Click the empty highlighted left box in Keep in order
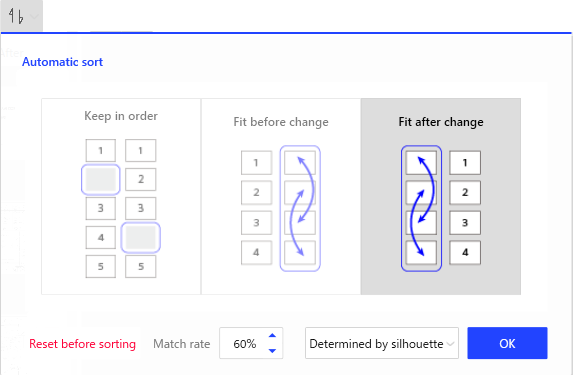This screenshot has width=573, height=375. point(100,179)
